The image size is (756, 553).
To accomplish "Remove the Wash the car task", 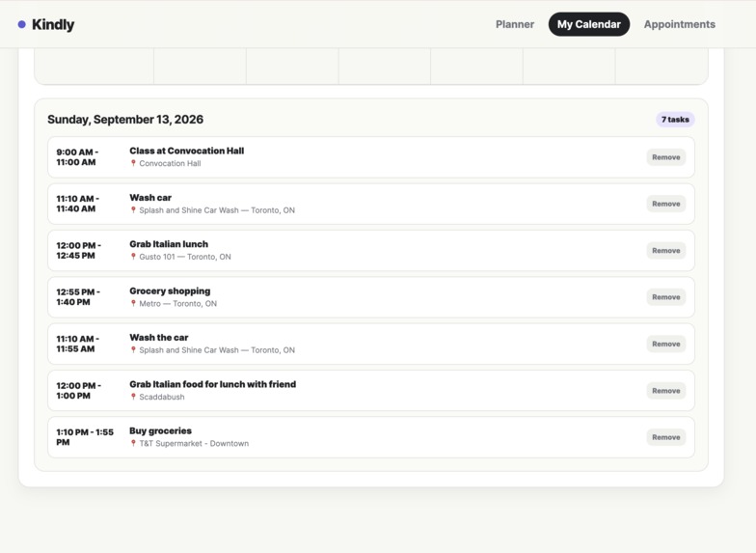I will tap(665, 344).
